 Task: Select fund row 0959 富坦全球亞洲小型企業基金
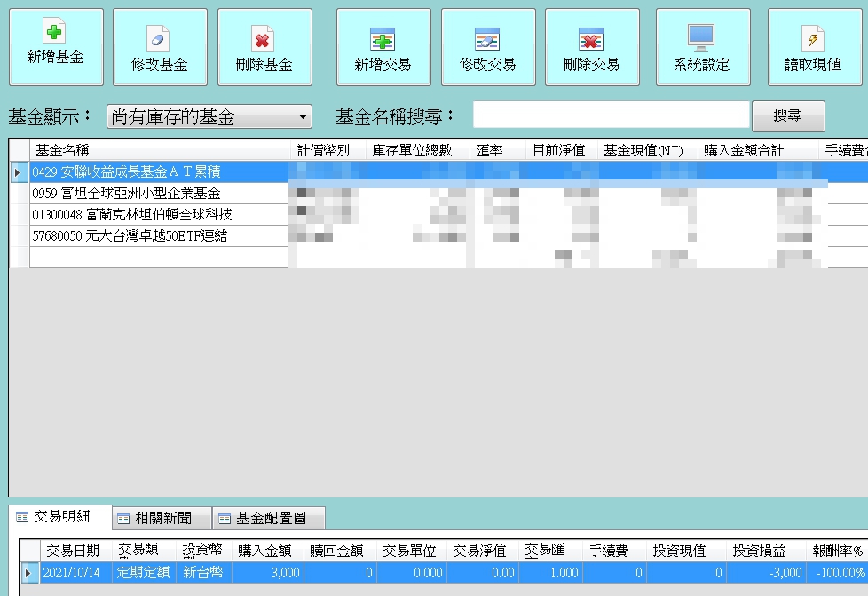[x=160, y=194]
